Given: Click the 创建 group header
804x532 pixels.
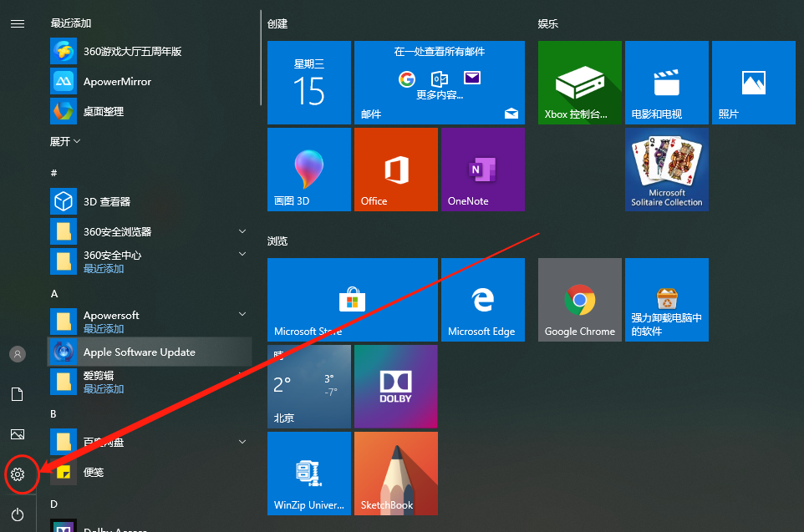Looking at the screenshot, I should click(x=277, y=24).
